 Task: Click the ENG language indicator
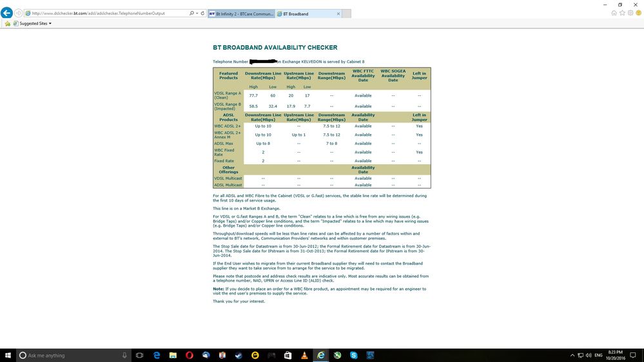598,356
